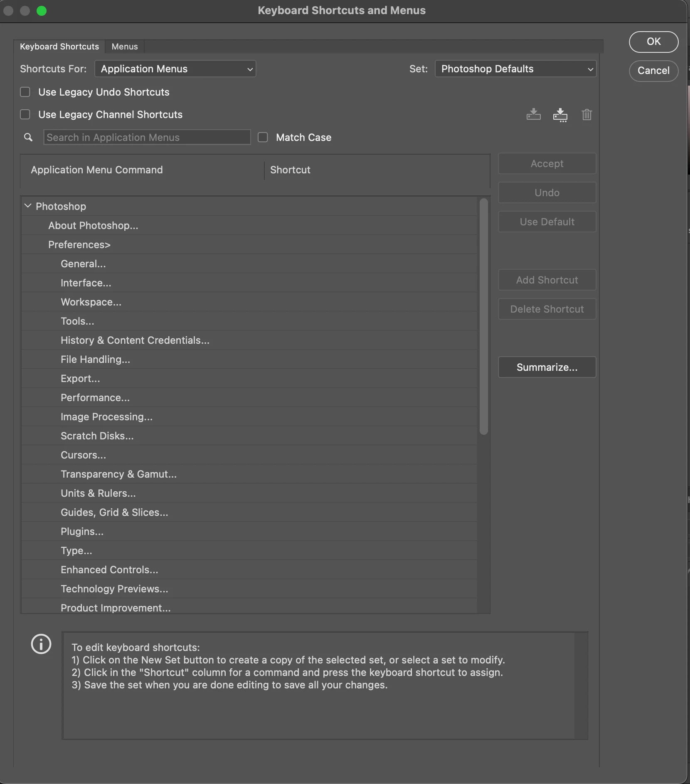Image resolution: width=690 pixels, height=784 pixels.
Task: Click the Use Default button
Action: (547, 222)
